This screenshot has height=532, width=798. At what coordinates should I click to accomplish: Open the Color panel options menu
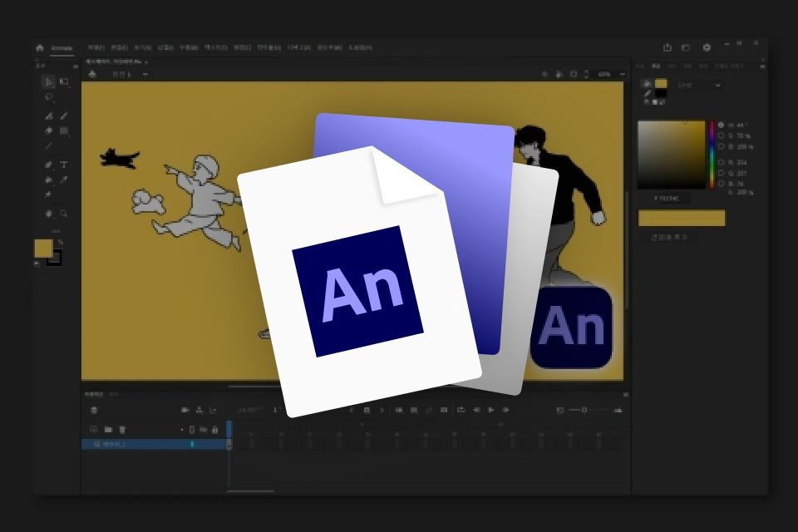point(762,66)
